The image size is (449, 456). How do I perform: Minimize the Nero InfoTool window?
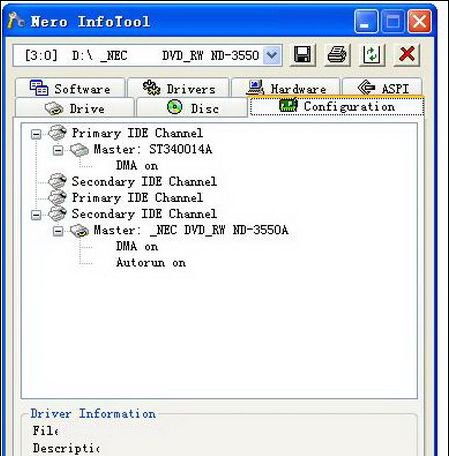point(366,21)
